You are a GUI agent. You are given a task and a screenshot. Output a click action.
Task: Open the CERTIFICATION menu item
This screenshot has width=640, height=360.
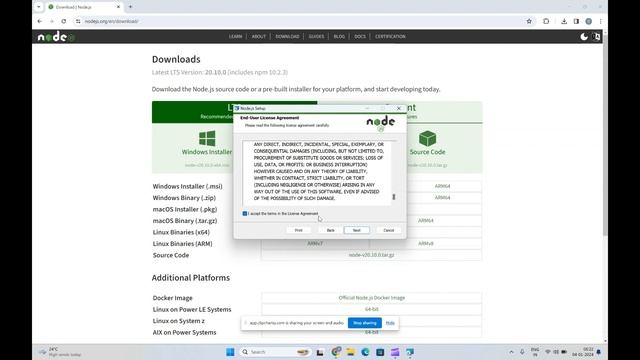pyautogui.click(x=390, y=36)
